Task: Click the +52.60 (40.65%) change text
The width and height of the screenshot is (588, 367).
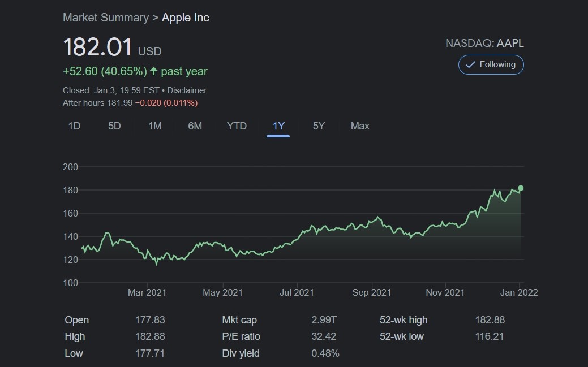Action: click(x=105, y=71)
